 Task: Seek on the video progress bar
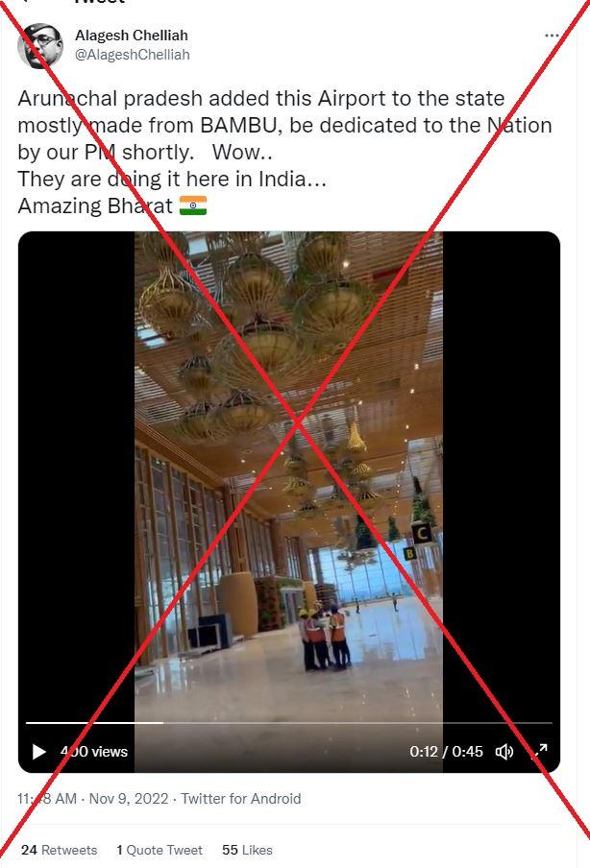(x=288, y=723)
